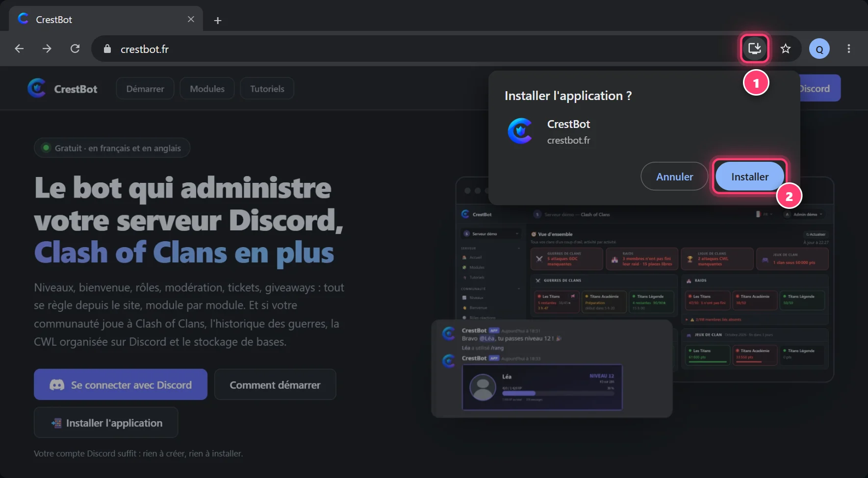Open the Démarrer navigation item

(145, 89)
